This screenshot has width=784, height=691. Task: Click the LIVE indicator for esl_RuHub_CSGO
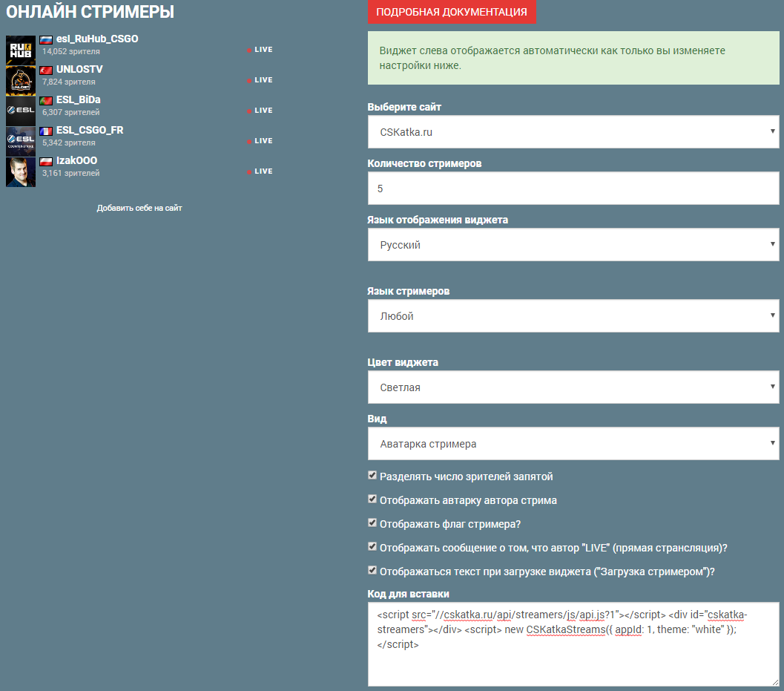pyautogui.click(x=260, y=50)
